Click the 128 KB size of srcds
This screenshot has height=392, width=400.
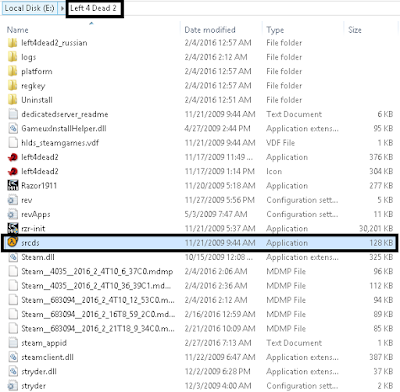pyautogui.click(x=381, y=243)
